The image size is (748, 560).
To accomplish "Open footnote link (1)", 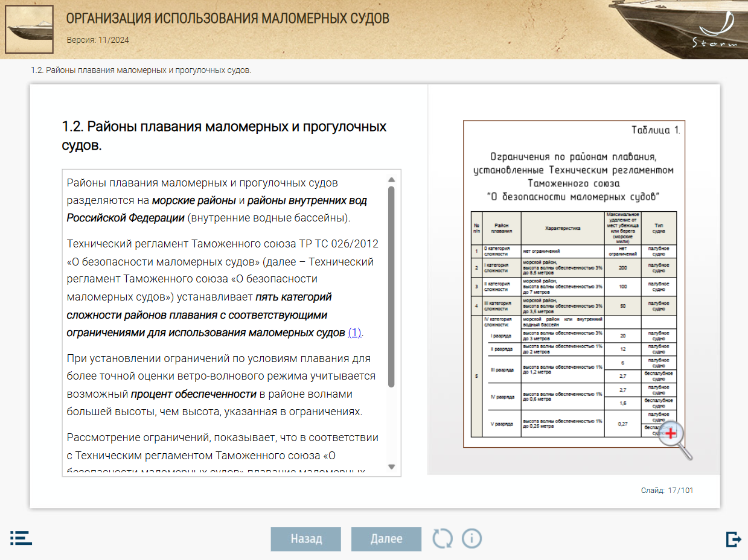I will coord(354,332).
